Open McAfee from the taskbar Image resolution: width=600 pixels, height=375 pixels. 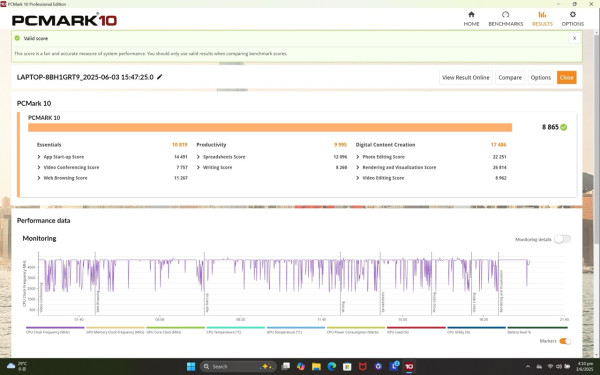click(x=362, y=366)
